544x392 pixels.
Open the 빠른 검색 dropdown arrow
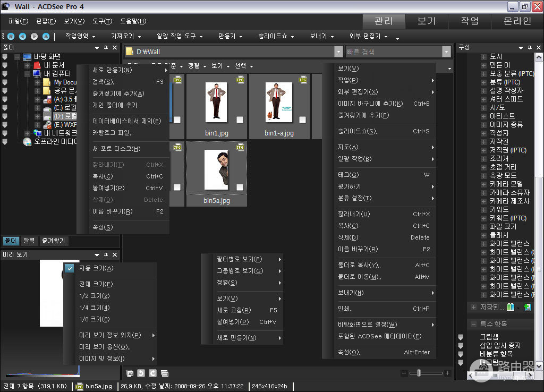tap(446, 52)
